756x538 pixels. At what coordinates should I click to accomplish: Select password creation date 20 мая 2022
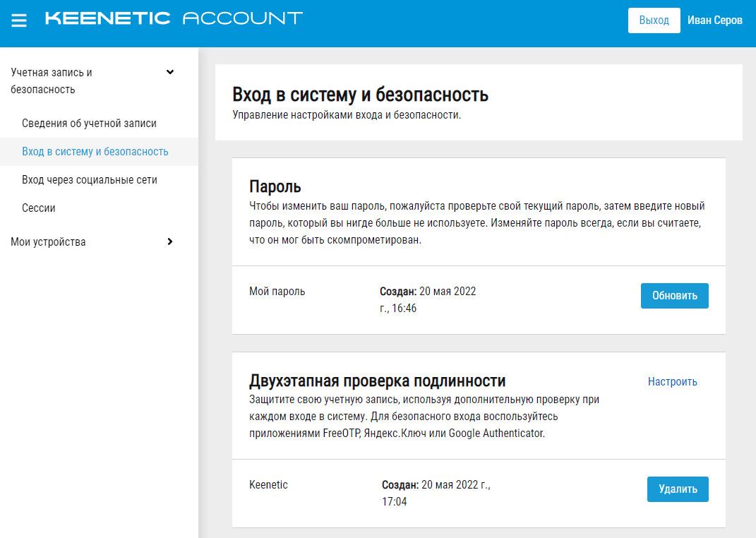click(x=448, y=291)
